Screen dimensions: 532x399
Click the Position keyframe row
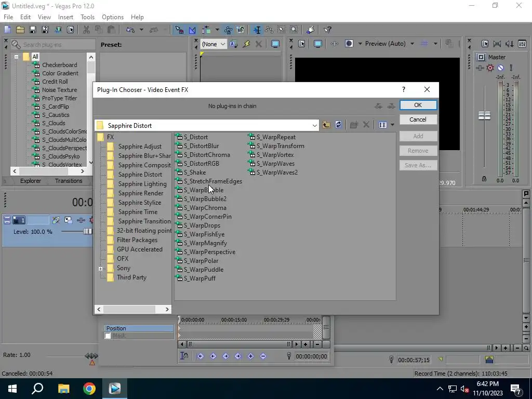pyautogui.click(x=139, y=328)
